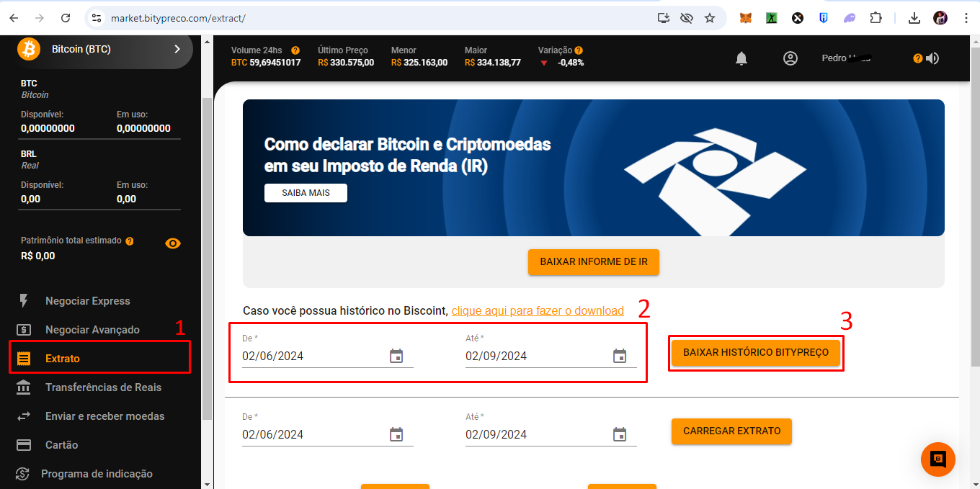Go to Transferências de Reais menu item

tap(103, 387)
